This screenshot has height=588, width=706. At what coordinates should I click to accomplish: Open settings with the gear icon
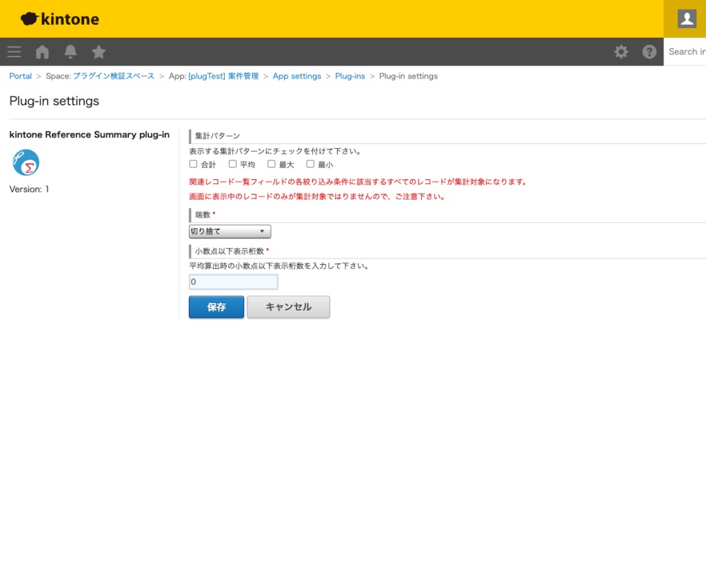621,52
